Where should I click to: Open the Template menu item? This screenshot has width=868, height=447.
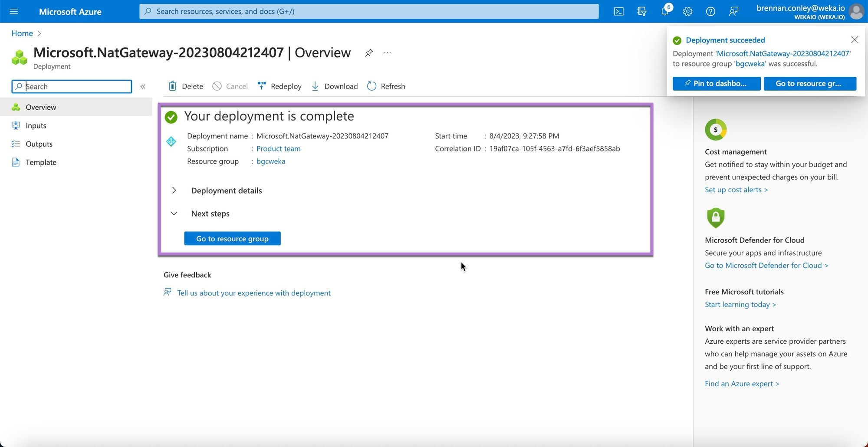41,162
